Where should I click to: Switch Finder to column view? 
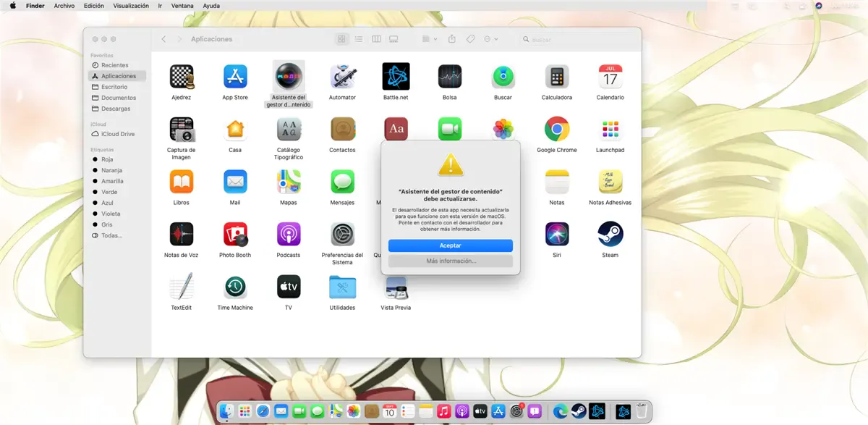pyautogui.click(x=376, y=39)
